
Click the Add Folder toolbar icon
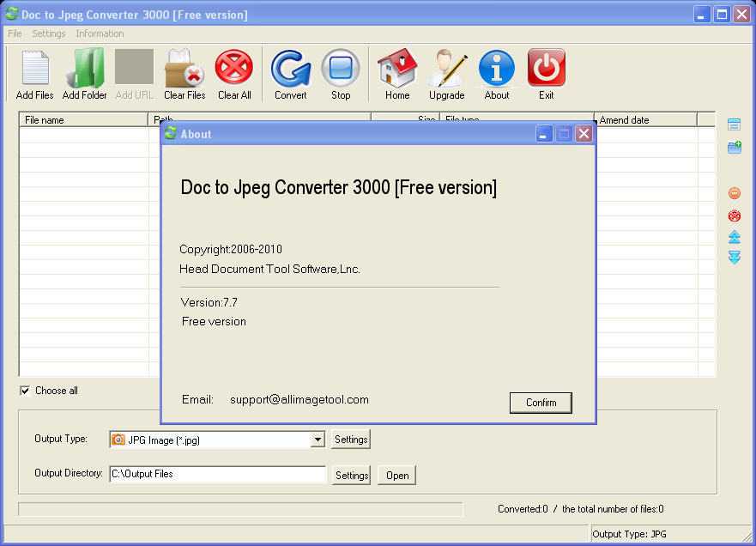(85, 68)
